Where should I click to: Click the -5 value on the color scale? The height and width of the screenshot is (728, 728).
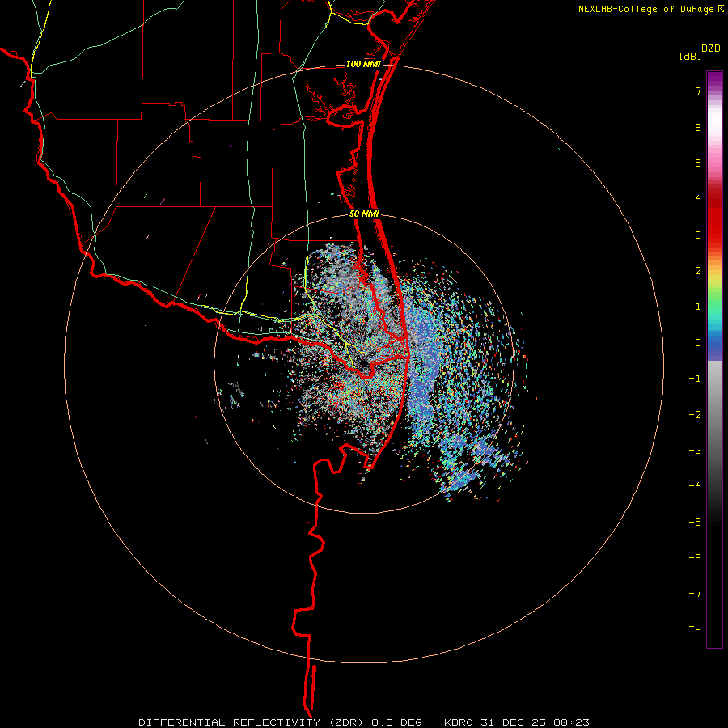695,523
